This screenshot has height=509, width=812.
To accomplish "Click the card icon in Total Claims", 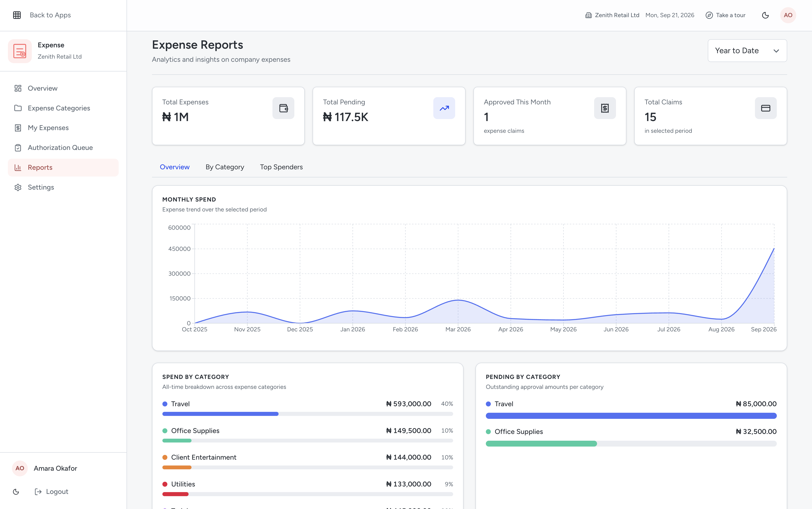I will [x=766, y=108].
